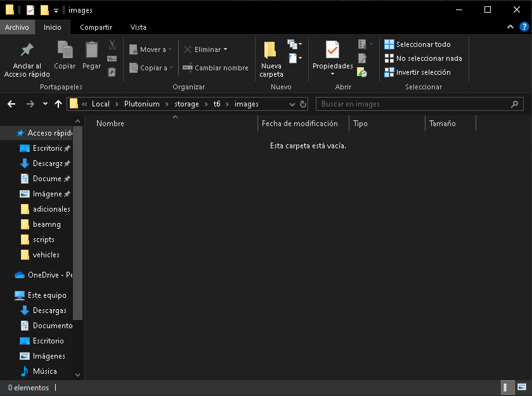Viewport: 532px width, 396px height.
Task: Open the Copiar a dropdown
Action: tap(171, 68)
